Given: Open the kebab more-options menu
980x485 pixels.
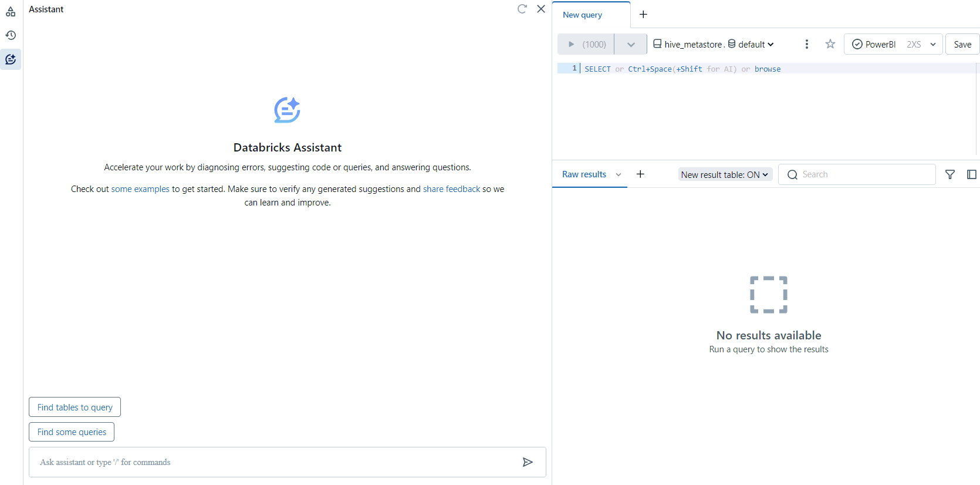Looking at the screenshot, I should (x=807, y=44).
